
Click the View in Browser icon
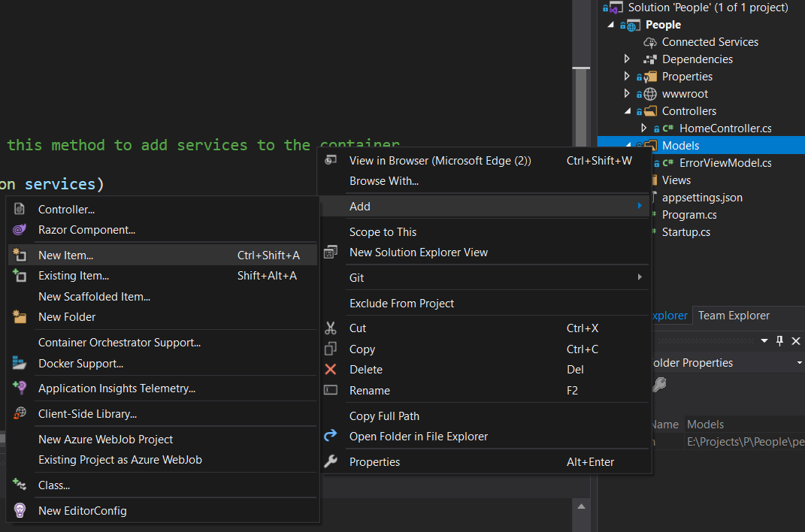(x=331, y=160)
